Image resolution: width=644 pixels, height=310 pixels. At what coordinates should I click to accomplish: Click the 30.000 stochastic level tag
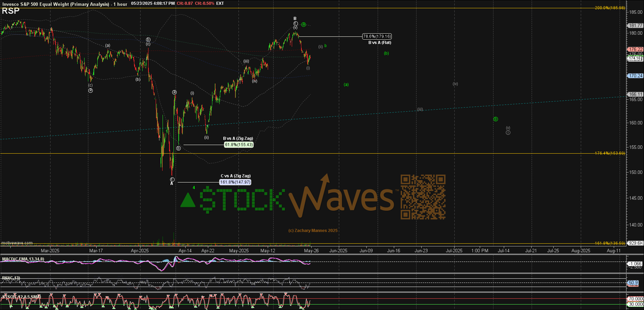635,305
